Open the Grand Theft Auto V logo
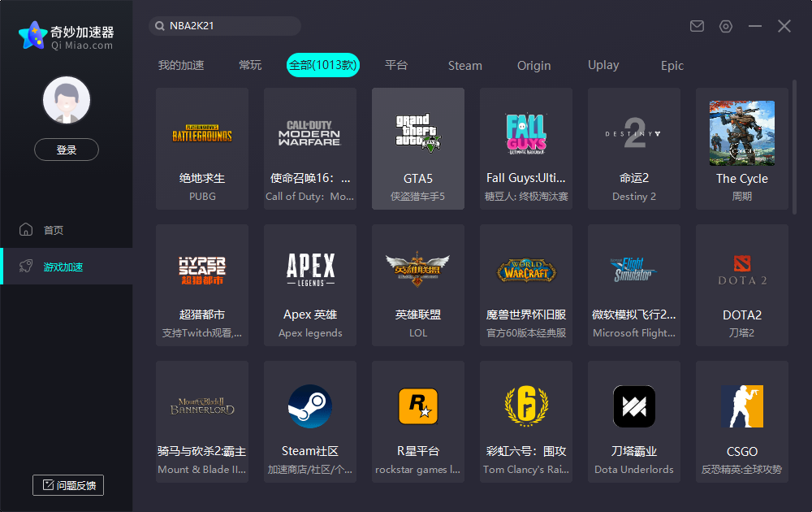Screen dimensions: 812x512 (418, 133)
